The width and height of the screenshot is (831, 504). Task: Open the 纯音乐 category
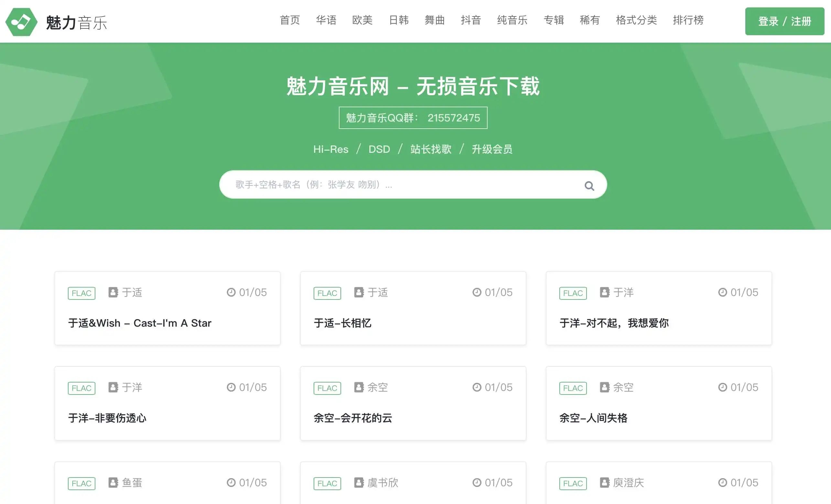512,20
